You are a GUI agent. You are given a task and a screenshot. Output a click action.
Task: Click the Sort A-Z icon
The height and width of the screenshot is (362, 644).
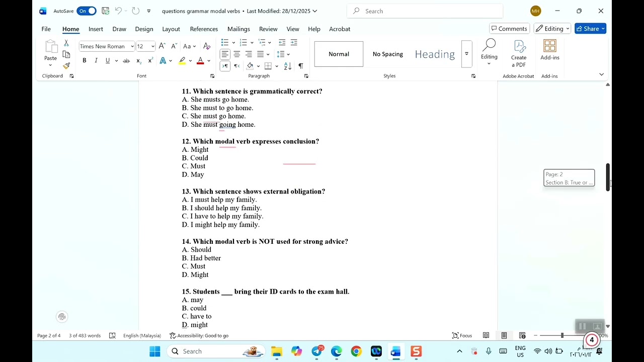coord(288,66)
